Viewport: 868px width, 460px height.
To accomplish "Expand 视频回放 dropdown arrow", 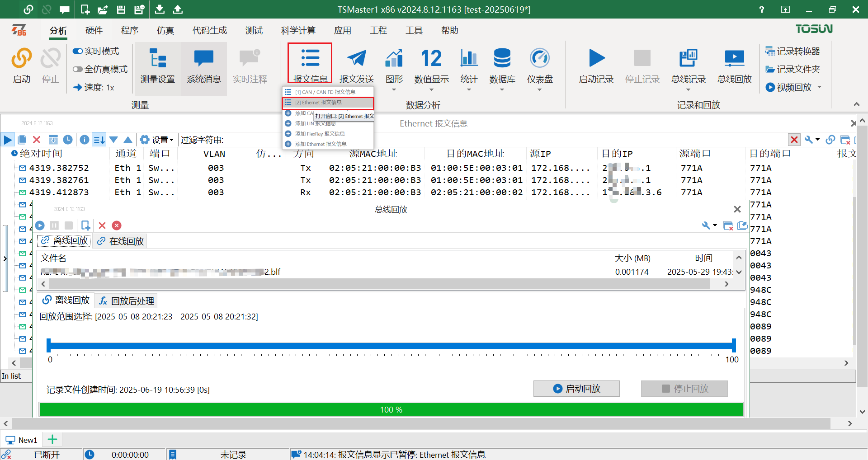I will 819,87.
